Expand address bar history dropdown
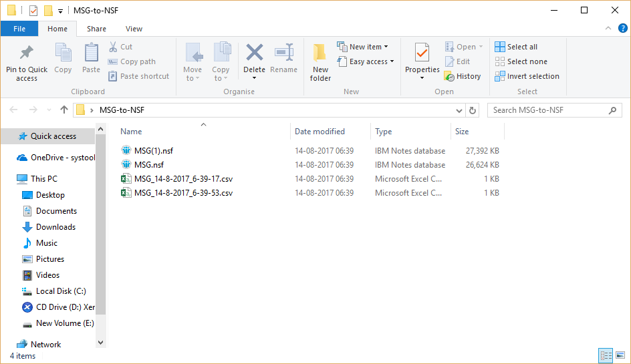Image resolution: width=631 pixels, height=364 pixels. [459, 110]
